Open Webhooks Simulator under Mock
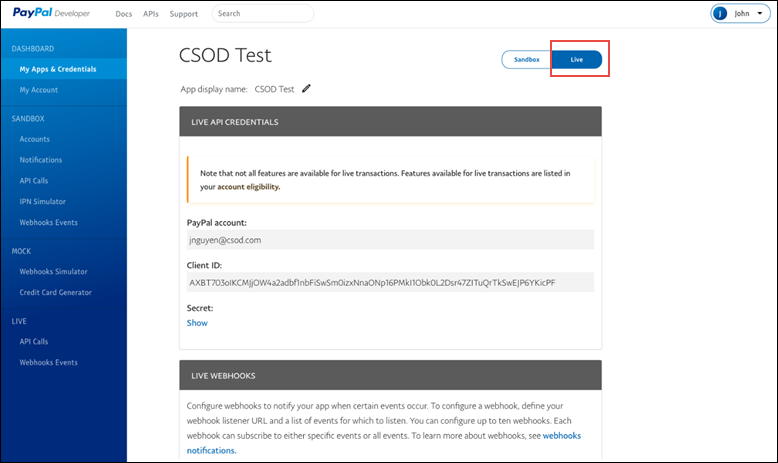The image size is (778, 463). pyautogui.click(x=54, y=271)
